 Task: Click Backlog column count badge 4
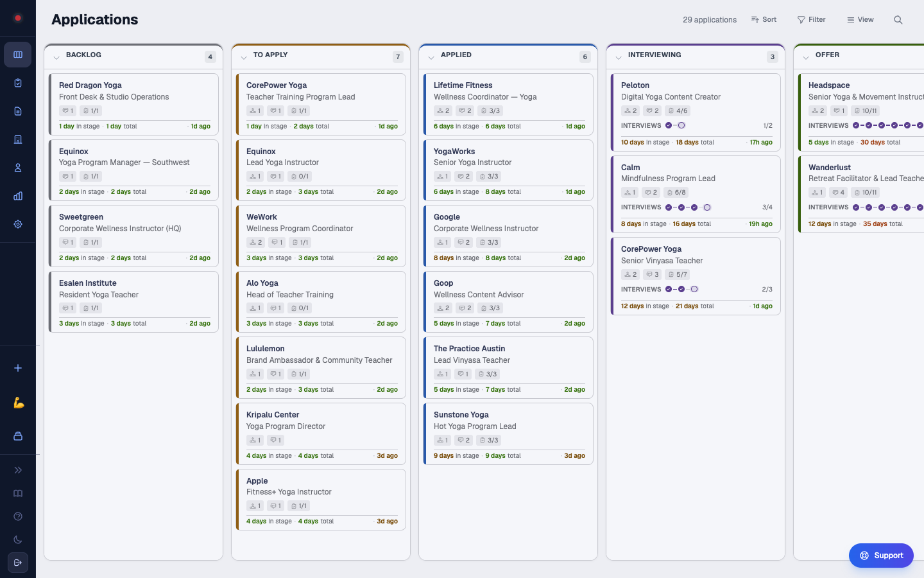[x=210, y=57]
